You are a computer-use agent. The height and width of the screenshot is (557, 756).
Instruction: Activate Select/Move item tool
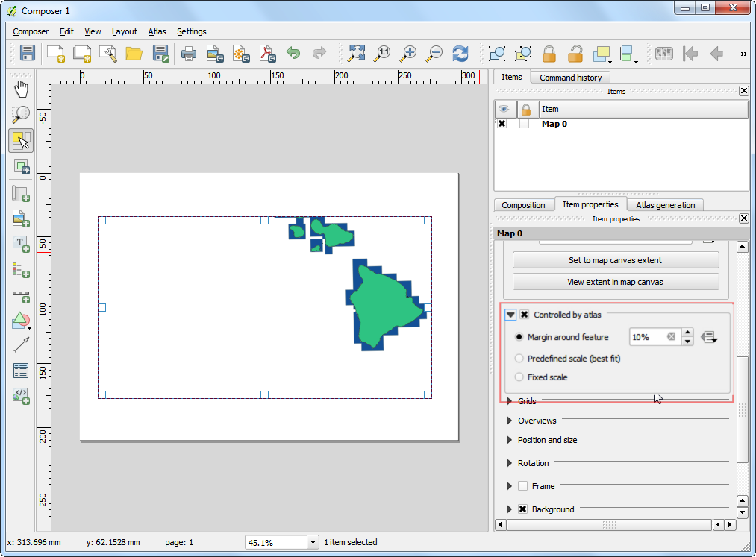pyautogui.click(x=21, y=141)
